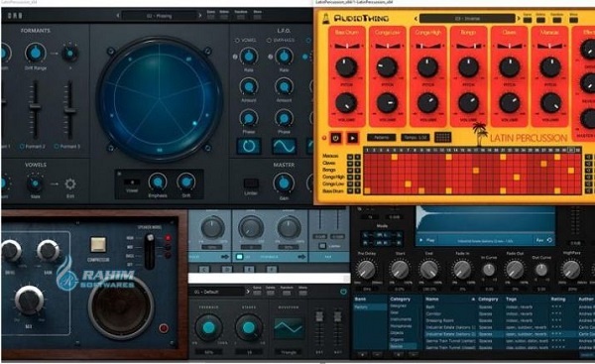Adjust the Mix knob on the speaker plugin

29,301
